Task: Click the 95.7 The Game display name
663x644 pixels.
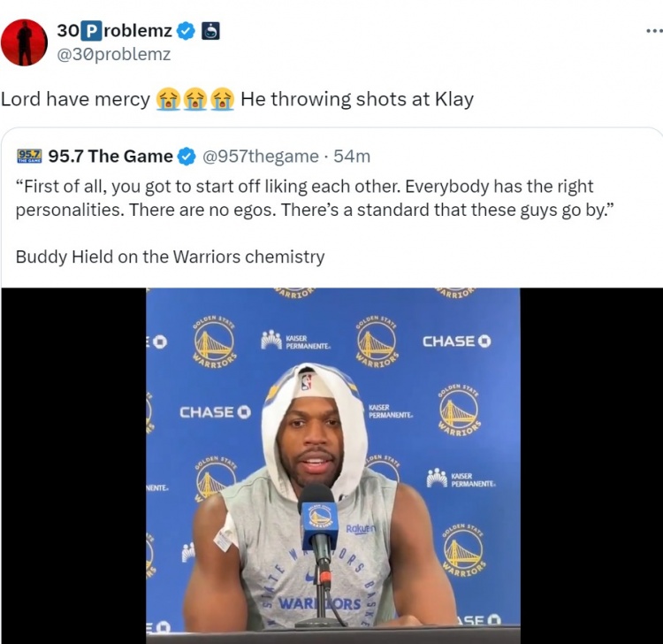Action: (x=110, y=156)
